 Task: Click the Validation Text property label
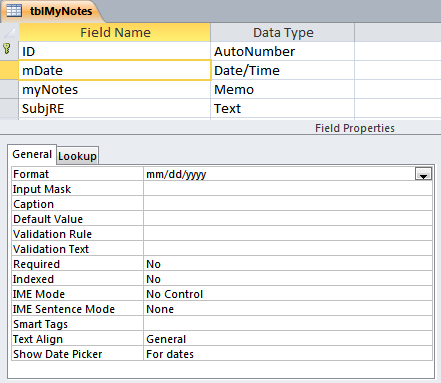pos(51,249)
